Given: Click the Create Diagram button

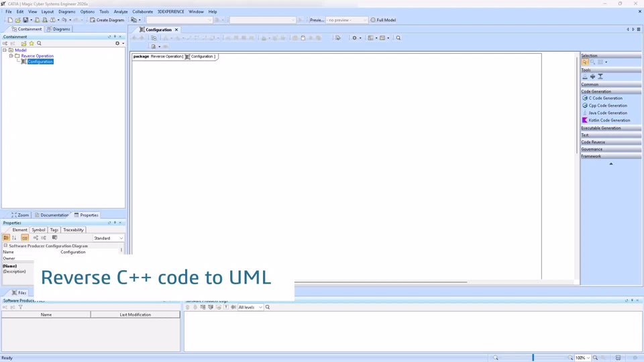Looking at the screenshot, I should tap(107, 19).
